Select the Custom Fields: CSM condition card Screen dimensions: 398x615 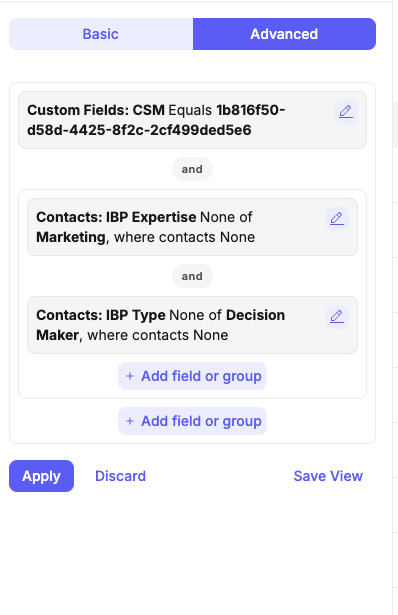pos(192,120)
